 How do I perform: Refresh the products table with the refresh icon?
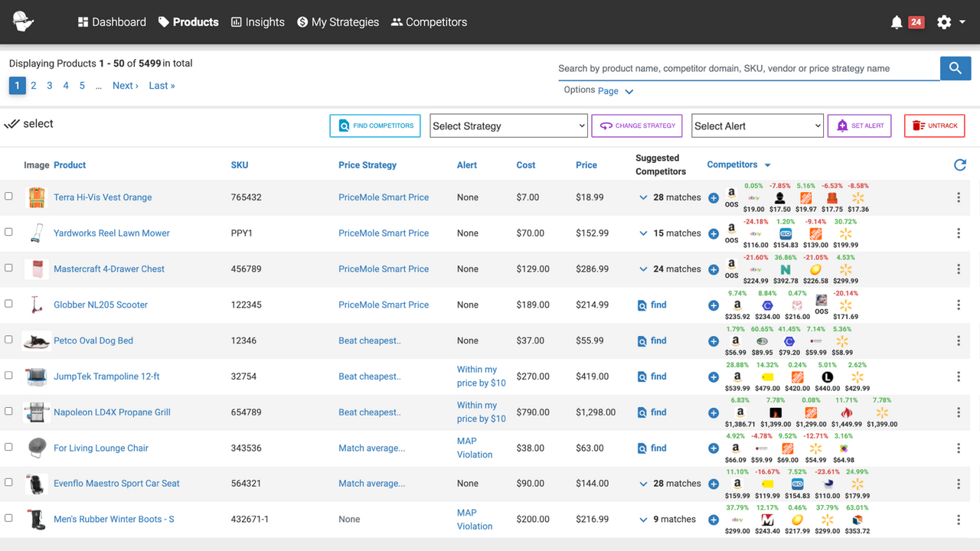pos(959,165)
